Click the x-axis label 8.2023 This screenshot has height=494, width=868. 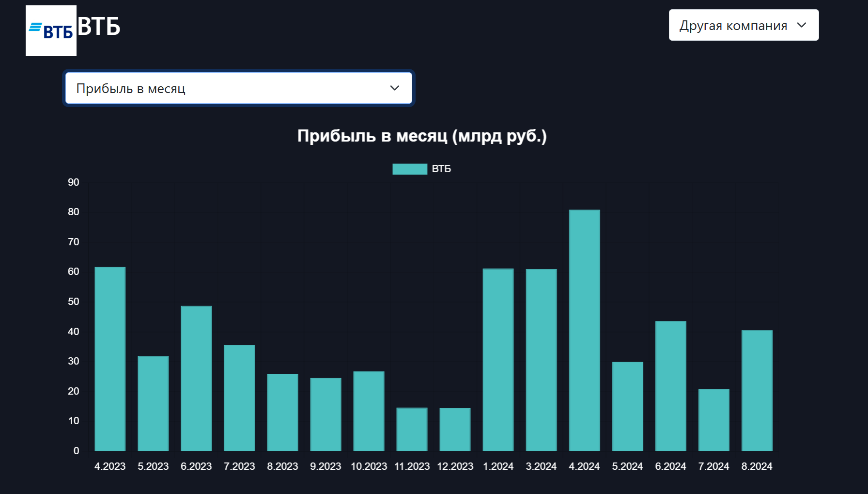[282, 466]
